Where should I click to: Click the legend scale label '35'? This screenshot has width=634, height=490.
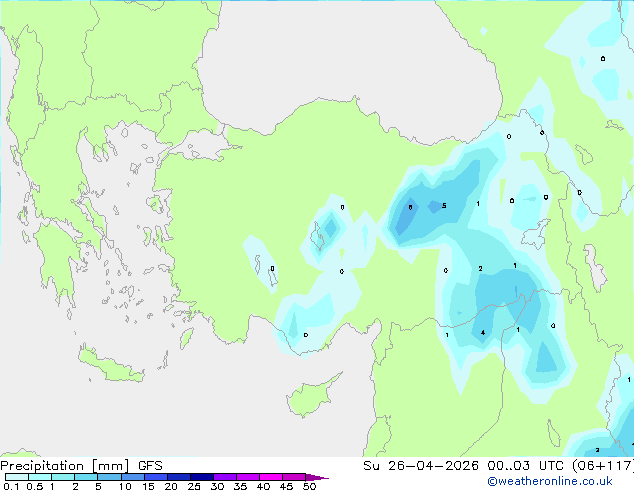[x=240, y=486]
